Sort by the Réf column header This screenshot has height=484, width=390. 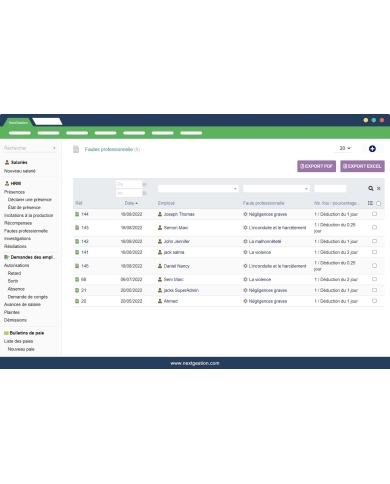click(x=79, y=203)
